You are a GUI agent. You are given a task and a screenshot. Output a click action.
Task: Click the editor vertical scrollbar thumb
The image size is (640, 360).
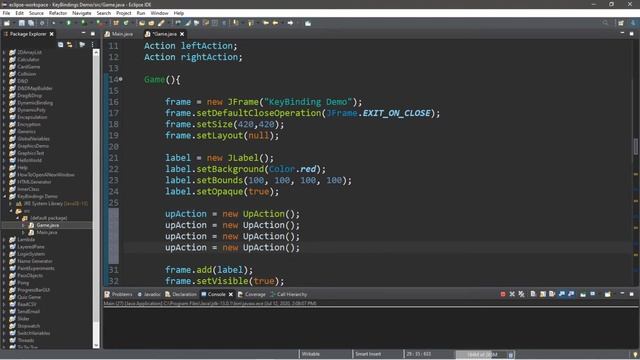coord(636,147)
